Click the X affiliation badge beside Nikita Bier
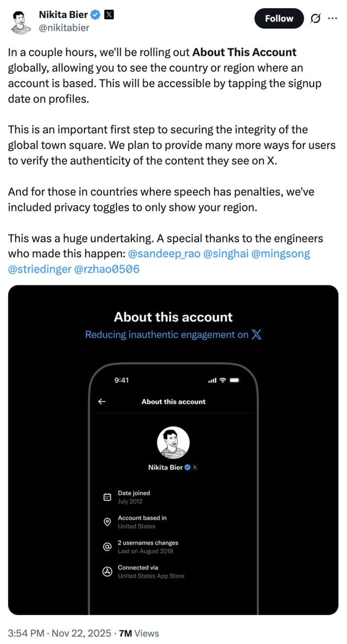The image size is (347, 644). point(110,15)
